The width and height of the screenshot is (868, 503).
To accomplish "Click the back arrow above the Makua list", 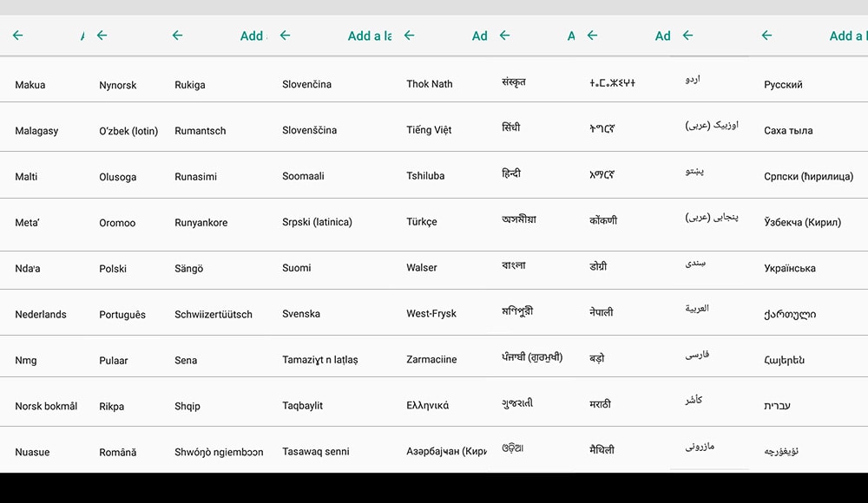I will [x=17, y=36].
